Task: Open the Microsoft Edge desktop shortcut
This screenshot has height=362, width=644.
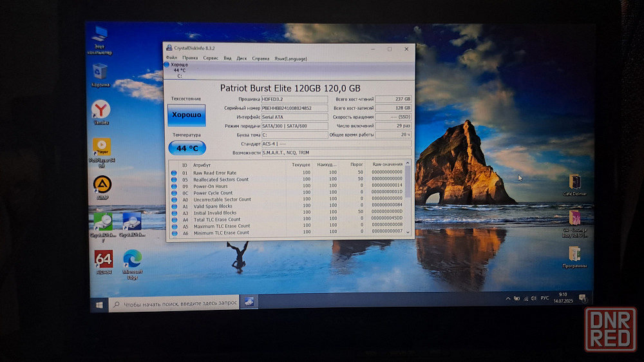Action: (x=132, y=265)
